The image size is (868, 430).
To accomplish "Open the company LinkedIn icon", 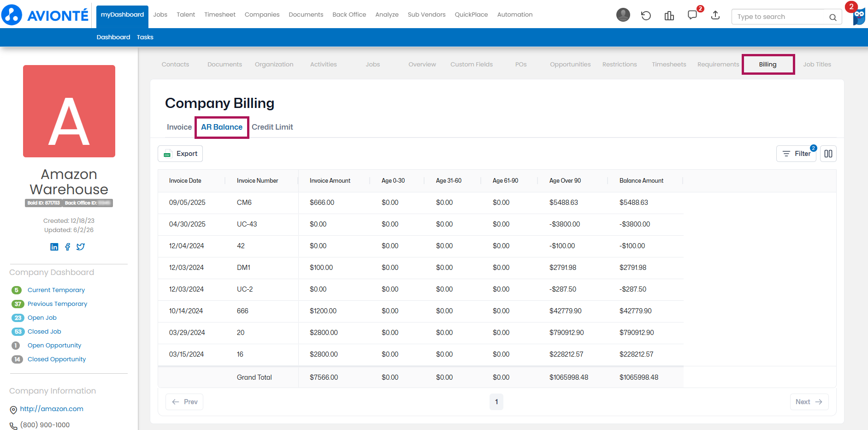I will (54, 247).
